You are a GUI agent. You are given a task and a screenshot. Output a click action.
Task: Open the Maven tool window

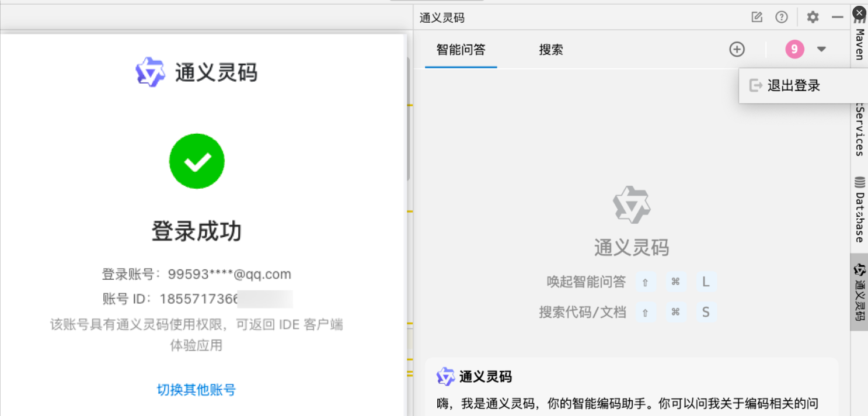(859, 44)
